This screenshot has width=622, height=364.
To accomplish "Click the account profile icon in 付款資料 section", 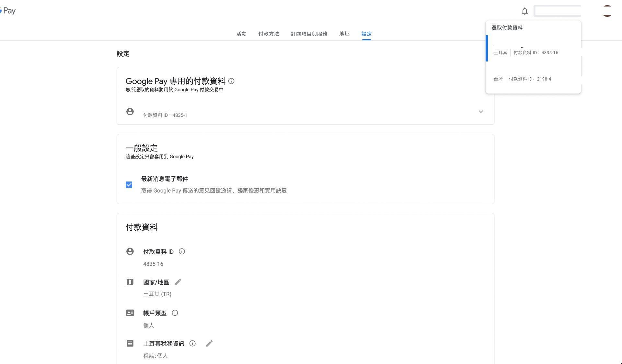I will click(130, 251).
